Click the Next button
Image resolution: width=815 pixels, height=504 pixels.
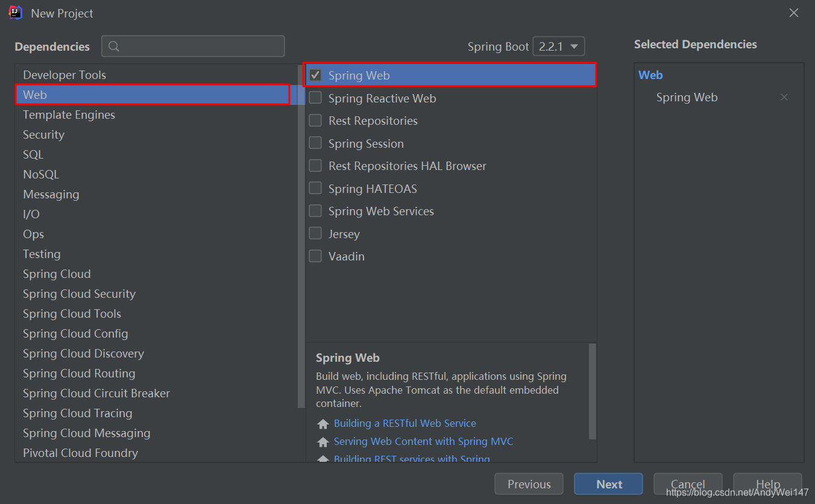[x=609, y=484]
